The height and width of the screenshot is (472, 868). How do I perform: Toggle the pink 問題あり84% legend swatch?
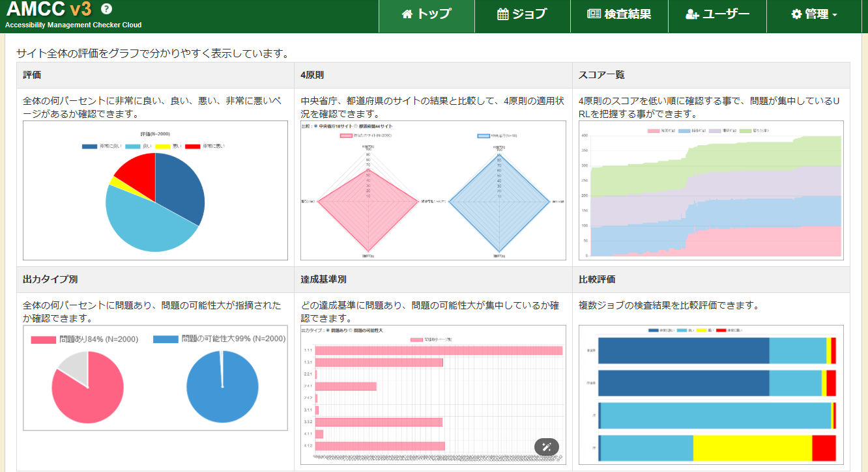click(44, 339)
